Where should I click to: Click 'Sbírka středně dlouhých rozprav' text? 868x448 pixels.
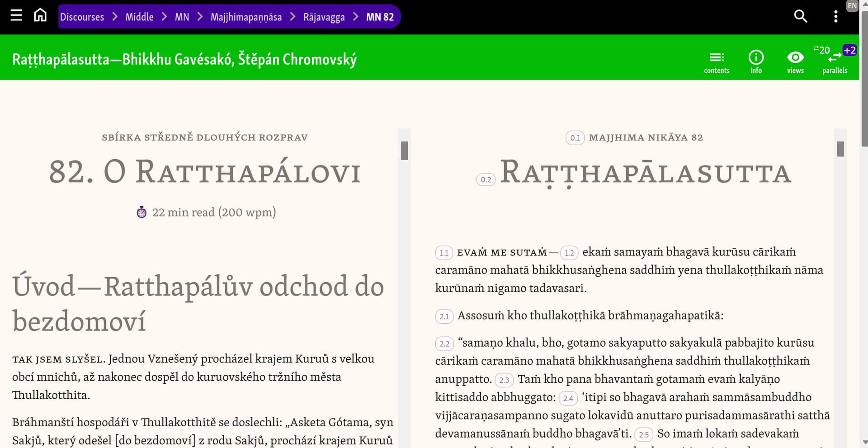click(x=205, y=137)
